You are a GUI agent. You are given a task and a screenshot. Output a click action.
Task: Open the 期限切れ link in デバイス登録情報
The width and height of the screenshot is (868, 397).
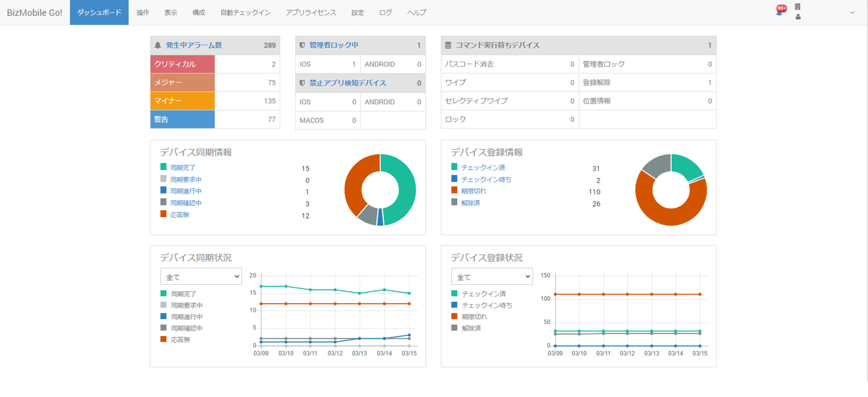(474, 191)
